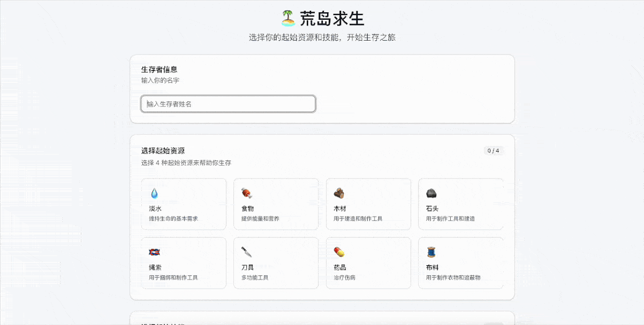Click the text 选择 4 种起始资源来帮助你生存
The width and height of the screenshot is (644, 325).
point(186,162)
